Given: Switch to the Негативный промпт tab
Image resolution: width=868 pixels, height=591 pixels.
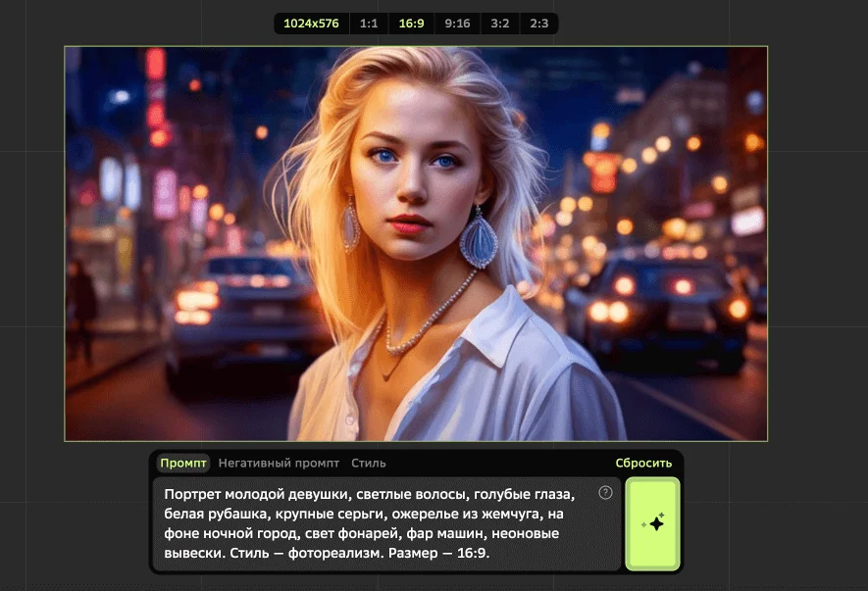Looking at the screenshot, I should 279,464.
